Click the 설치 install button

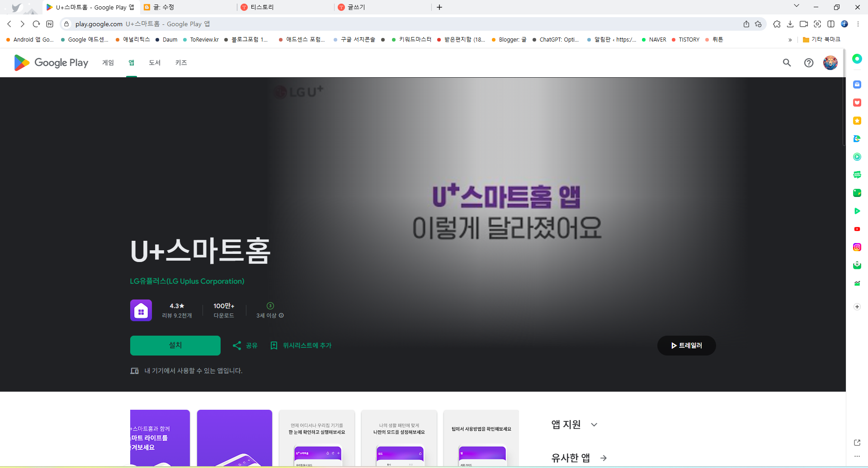[x=175, y=345]
